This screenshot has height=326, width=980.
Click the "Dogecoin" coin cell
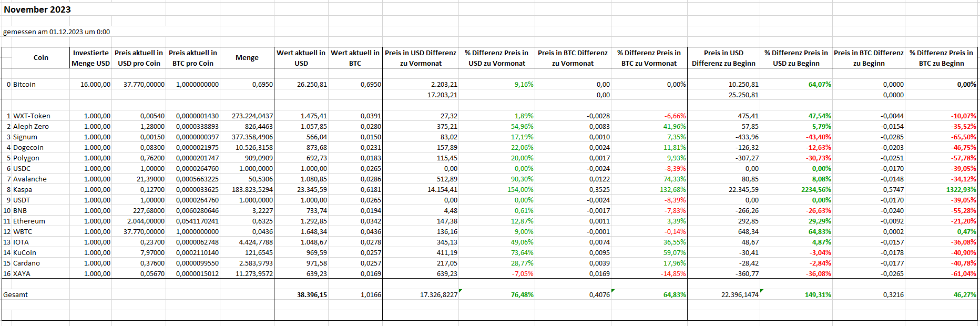28,147
